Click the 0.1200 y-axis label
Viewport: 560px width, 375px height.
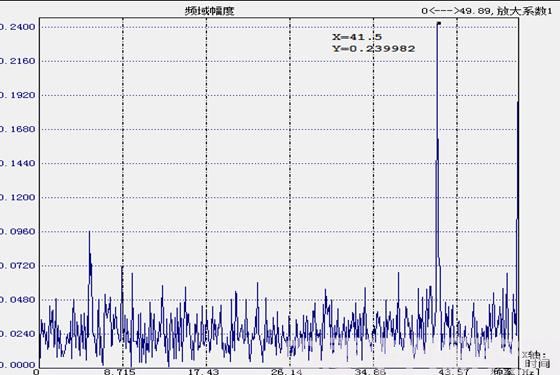[17, 197]
